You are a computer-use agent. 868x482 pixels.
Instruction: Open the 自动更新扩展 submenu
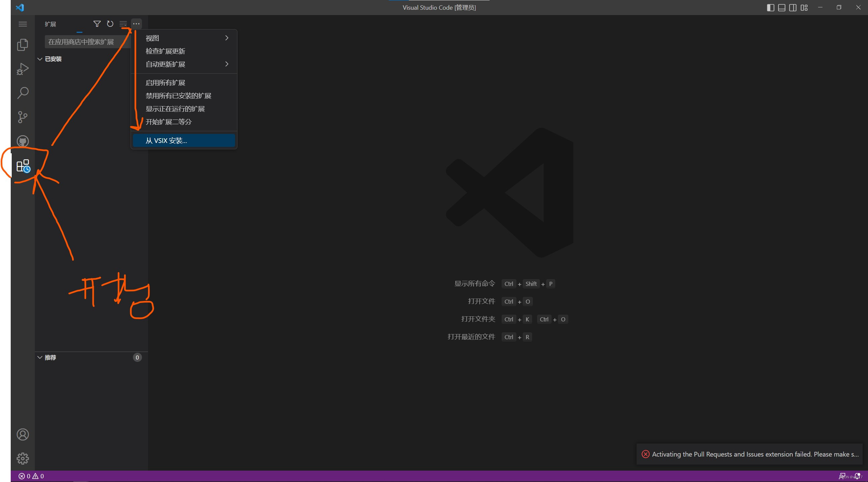184,64
